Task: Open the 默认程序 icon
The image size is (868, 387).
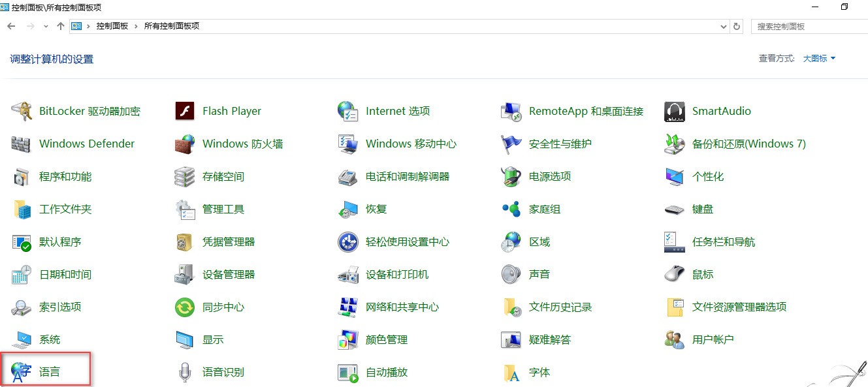Action: [22, 242]
